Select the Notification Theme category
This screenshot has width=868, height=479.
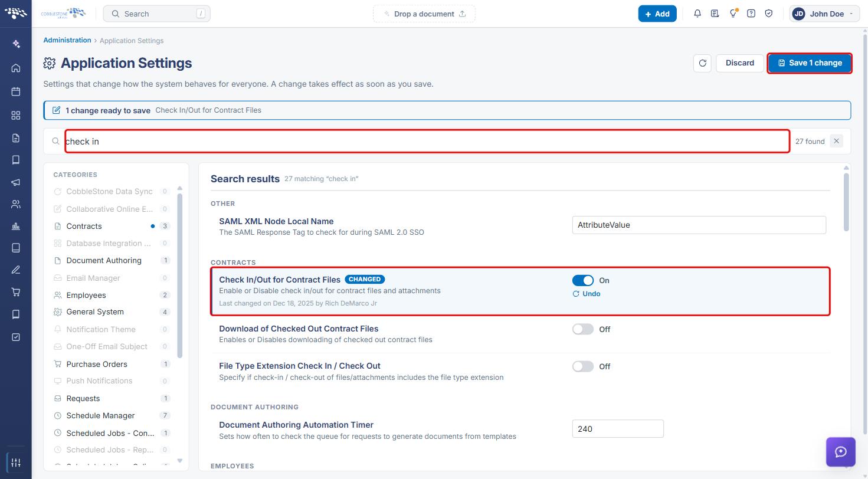112,329
